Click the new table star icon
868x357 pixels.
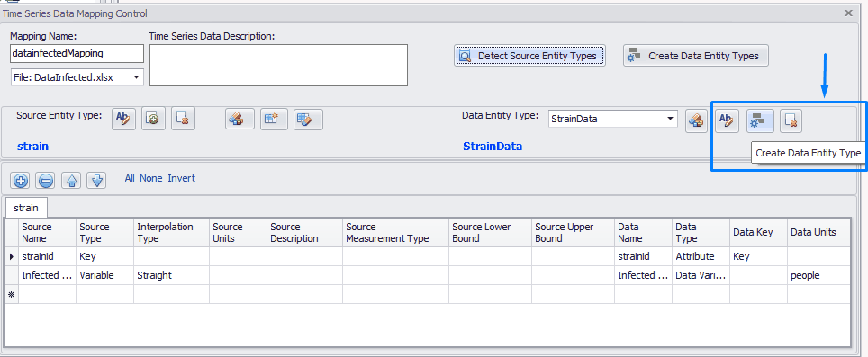coord(274,119)
